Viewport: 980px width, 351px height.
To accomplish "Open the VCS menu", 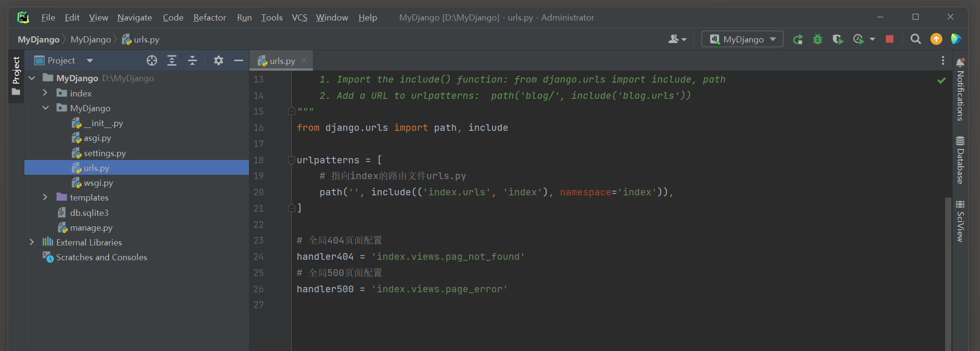I will click(x=299, y=18).
